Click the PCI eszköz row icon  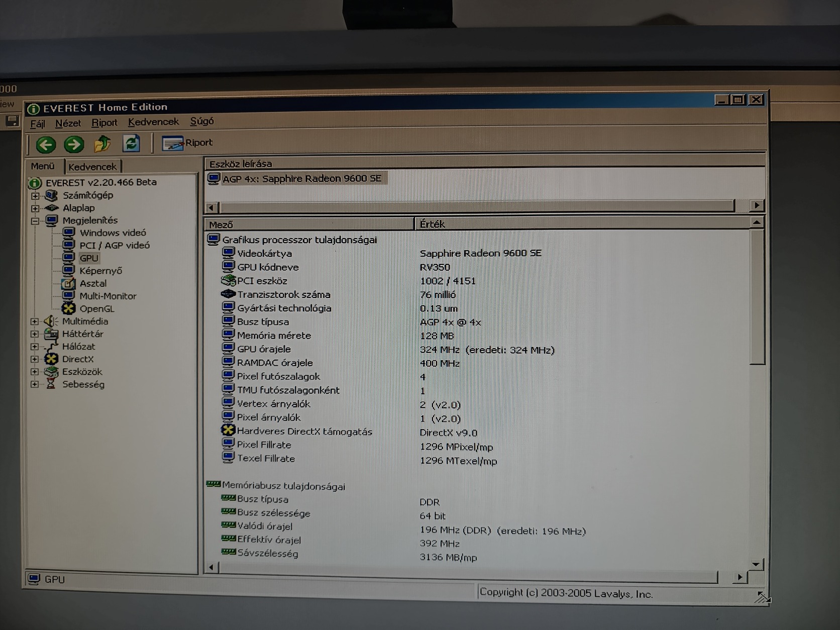(x=229, y=280)
